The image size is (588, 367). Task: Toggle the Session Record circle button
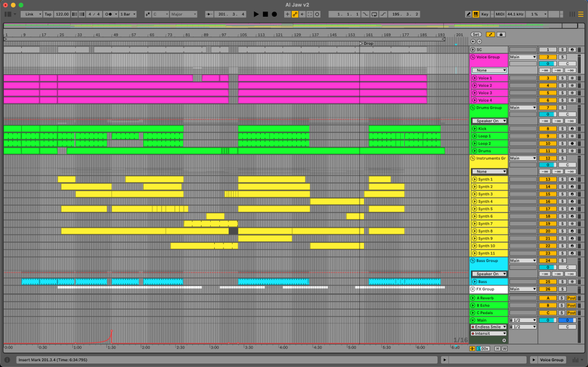point(317,14)
